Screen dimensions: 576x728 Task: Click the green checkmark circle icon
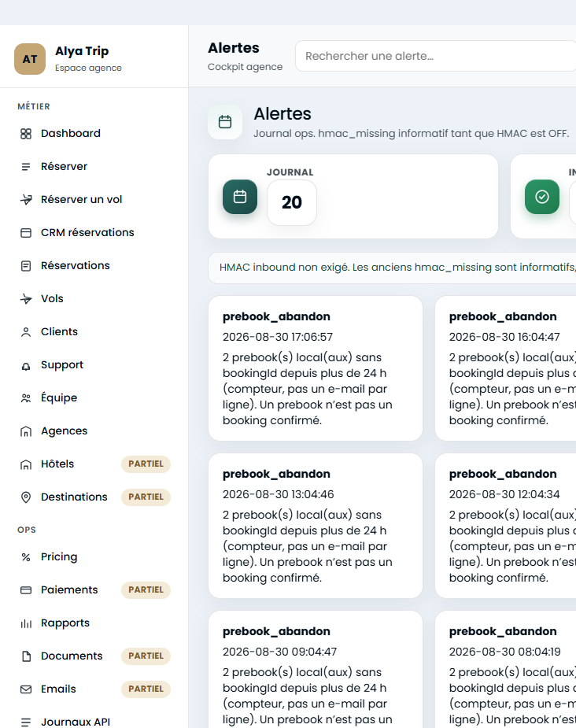542,197
